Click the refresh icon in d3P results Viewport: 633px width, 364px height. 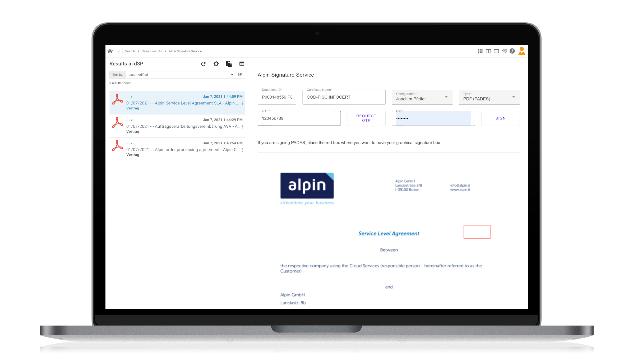click(204, 63)
